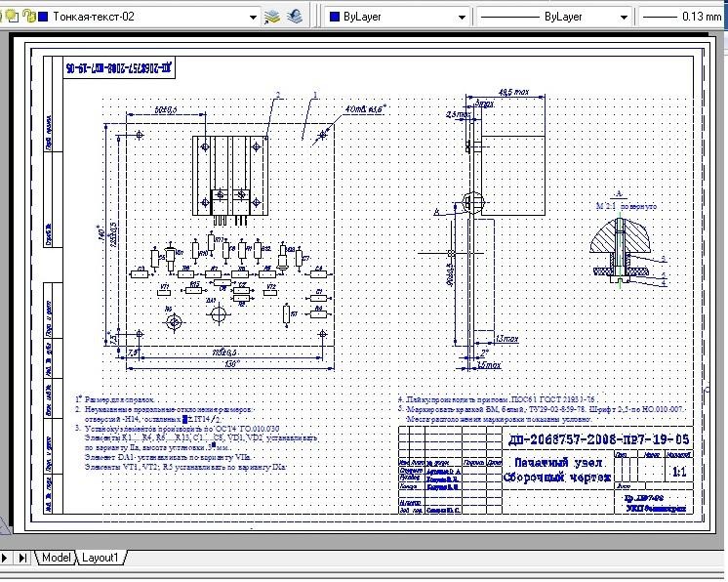Image resolution: width=728 pixels, height=582 pixels.
Task: Click the last-tab scroll arrow
Action: pyautogui.click(x=21, y=558)
